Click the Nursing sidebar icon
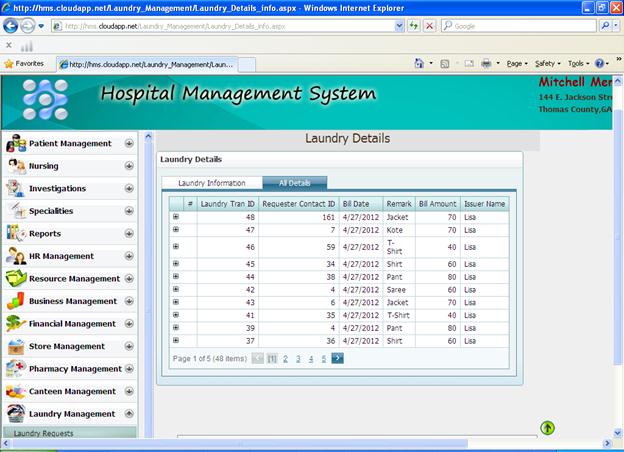 [x=16, y=166]
